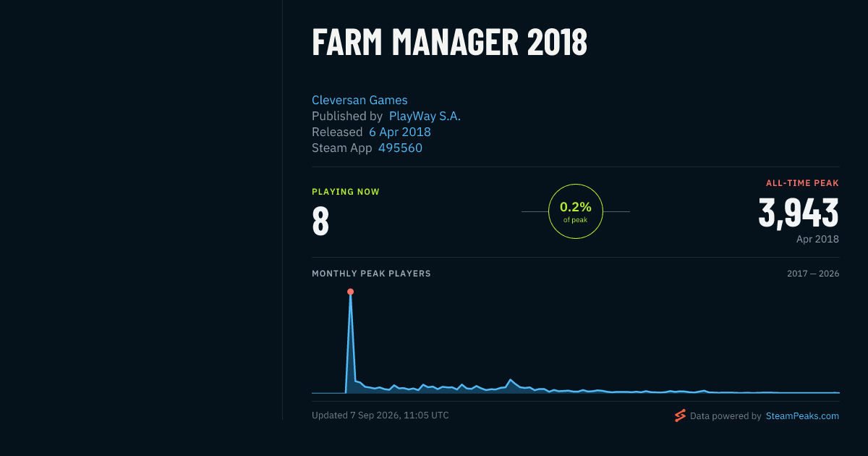The height and width of the screenshot is (456, 868).
Task: Click the 0.2% of peak circle
Action: pyautogui.click(x=576, y=211)
